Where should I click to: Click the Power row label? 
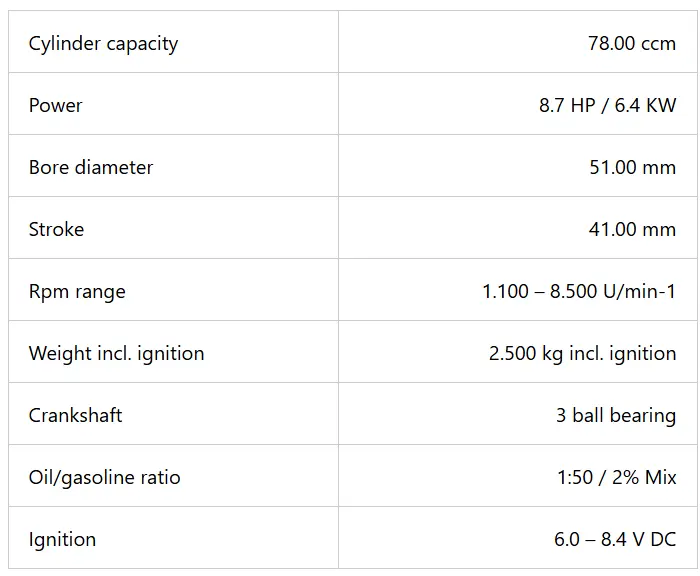[x=56, y=105]
